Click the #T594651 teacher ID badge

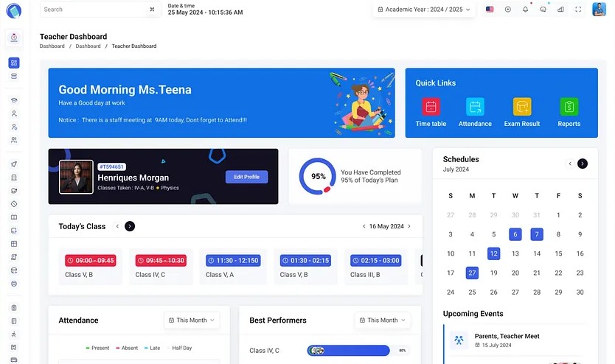pyautogui.click(x=112, y=167)
